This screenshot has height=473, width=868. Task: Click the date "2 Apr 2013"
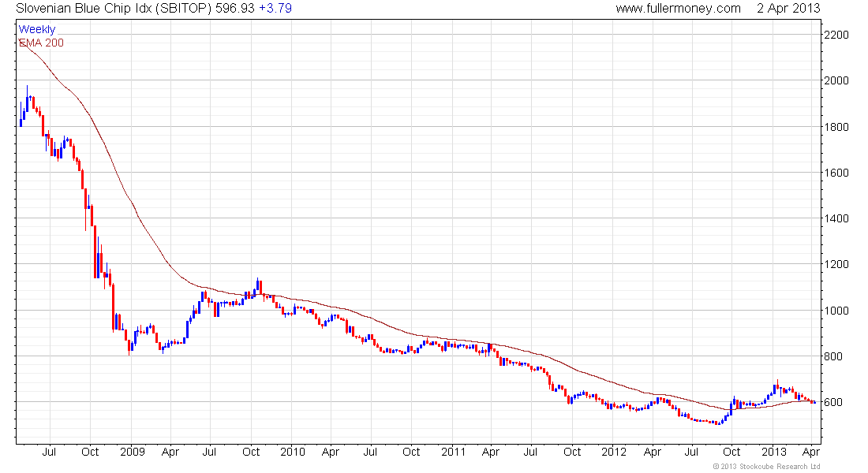(x=788, y=9)
